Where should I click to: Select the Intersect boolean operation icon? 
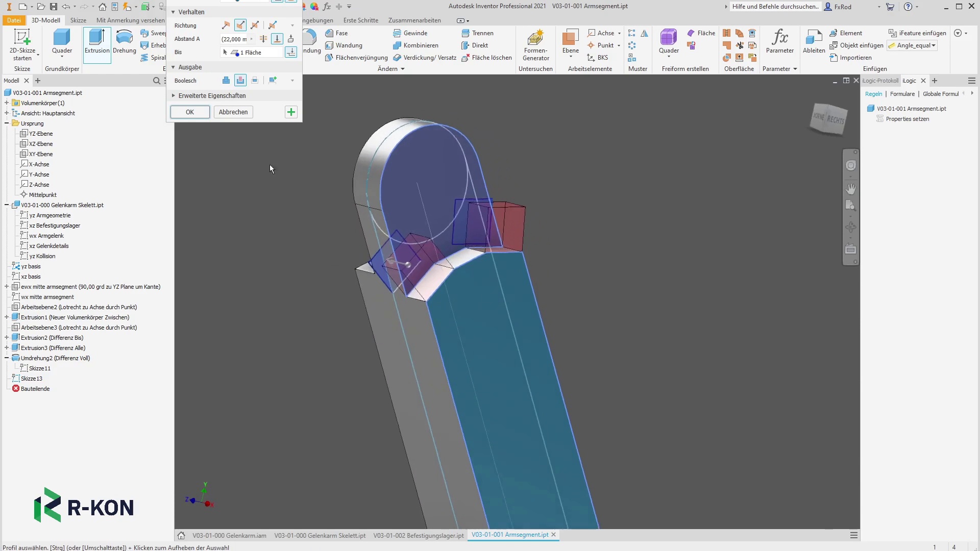(x=255, y=80)
